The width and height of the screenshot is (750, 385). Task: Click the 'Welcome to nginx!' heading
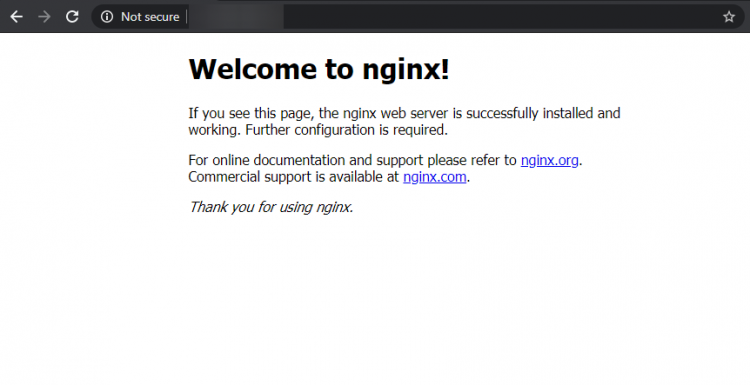(x=319, y=69)
